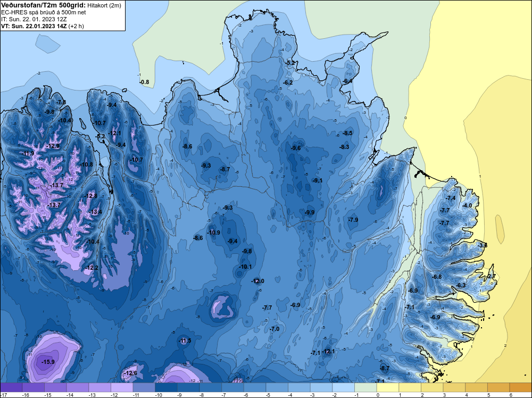Click the "Hitakort (2m)" label in header
This screenshot has height=398, width=532.
104,5
